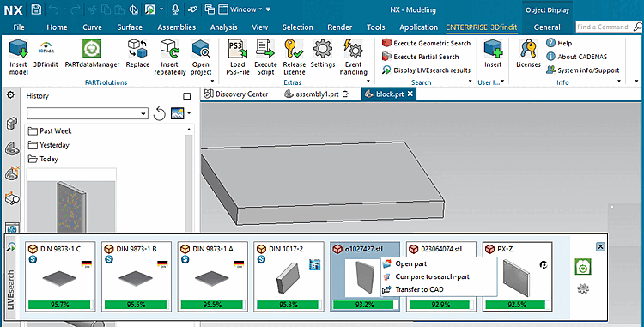
Task: Click the Undo arrow icon
Action: pyautogui.click(x=53, y=9)
